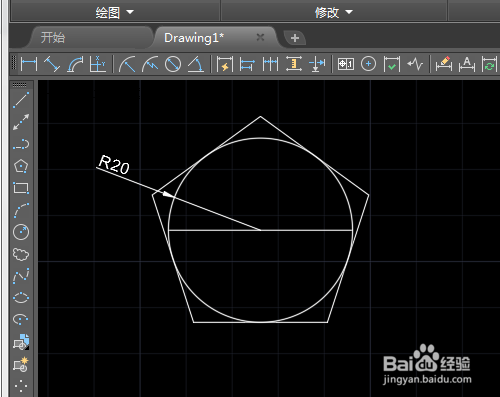This screenshot has width=500, height=397.
Task: Select the Line tool in draw toolbar
Action: [21, 100]
